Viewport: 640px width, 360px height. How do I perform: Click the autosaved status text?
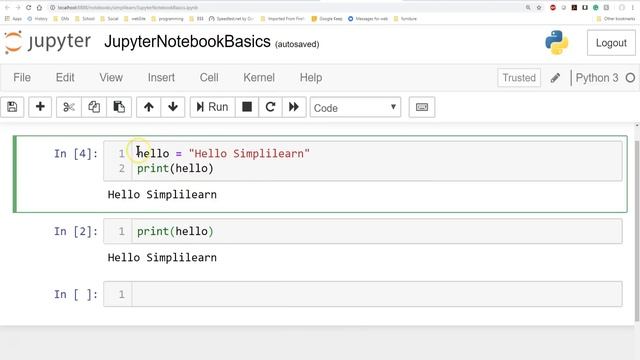[x=297, y=44]
